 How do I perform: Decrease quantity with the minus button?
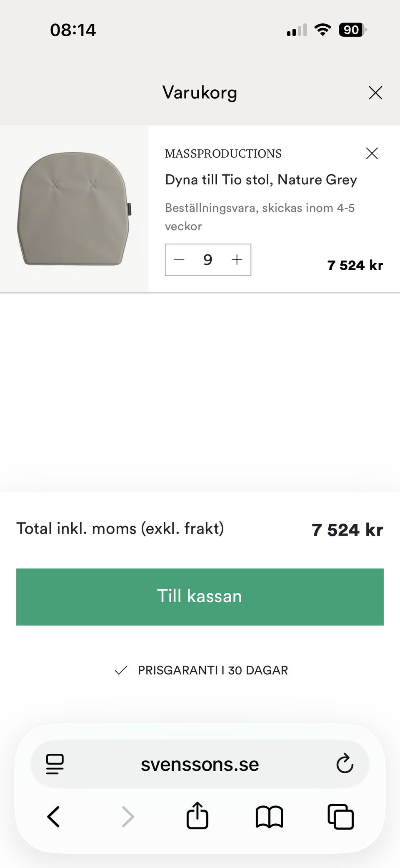179,260
